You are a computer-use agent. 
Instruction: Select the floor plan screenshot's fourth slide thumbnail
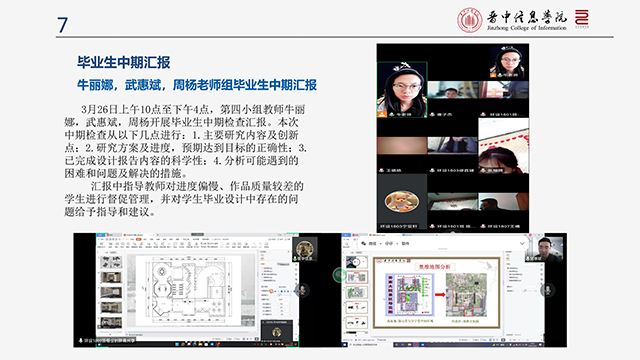pos(111,308)
